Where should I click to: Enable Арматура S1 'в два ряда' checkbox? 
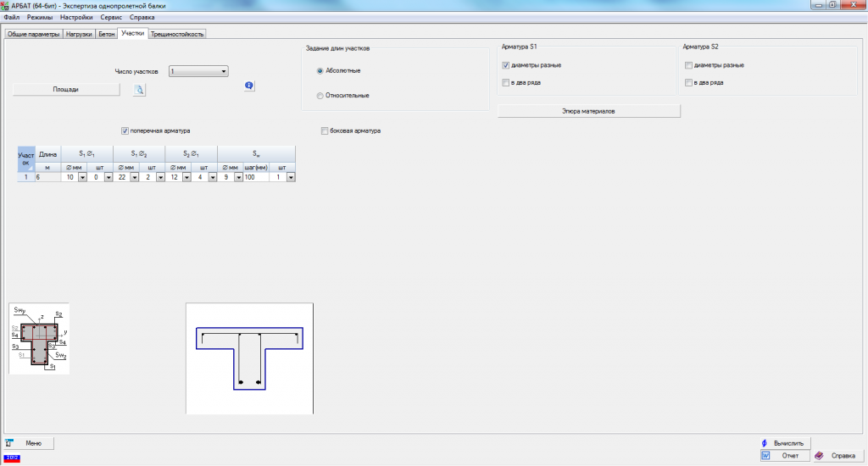[505, 82]
